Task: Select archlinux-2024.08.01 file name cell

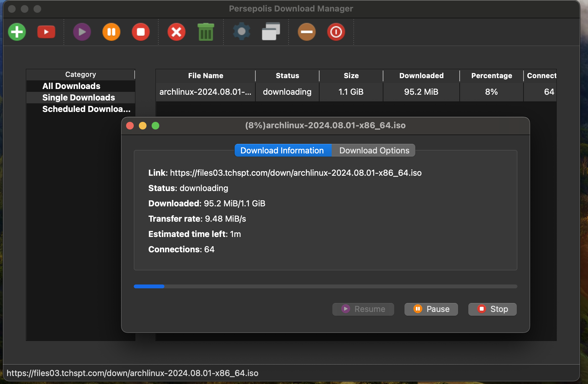Action: click(x=206, y=92)
